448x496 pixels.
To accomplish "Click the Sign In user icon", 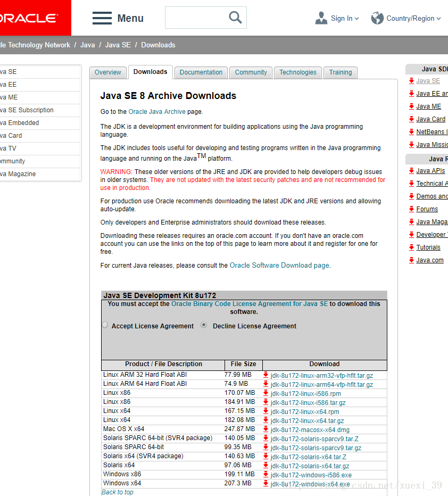I will pyautogui.click(x=321, y=18).
